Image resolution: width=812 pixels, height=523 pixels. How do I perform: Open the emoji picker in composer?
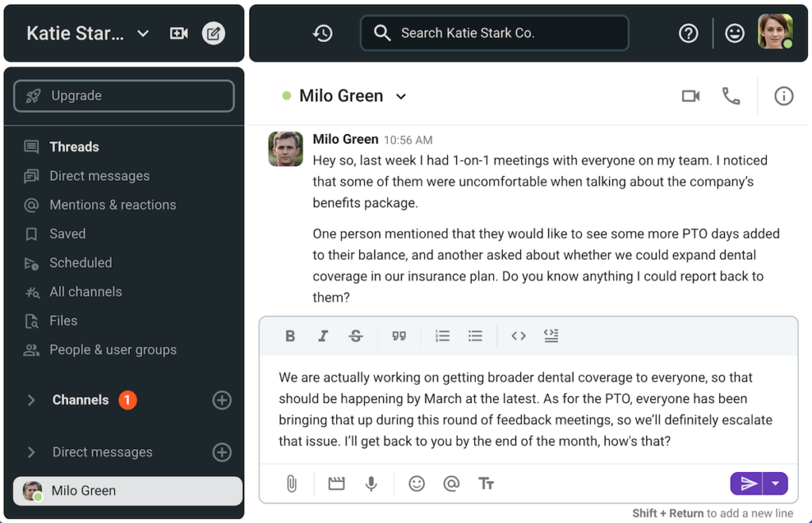[x=416, y=483]
